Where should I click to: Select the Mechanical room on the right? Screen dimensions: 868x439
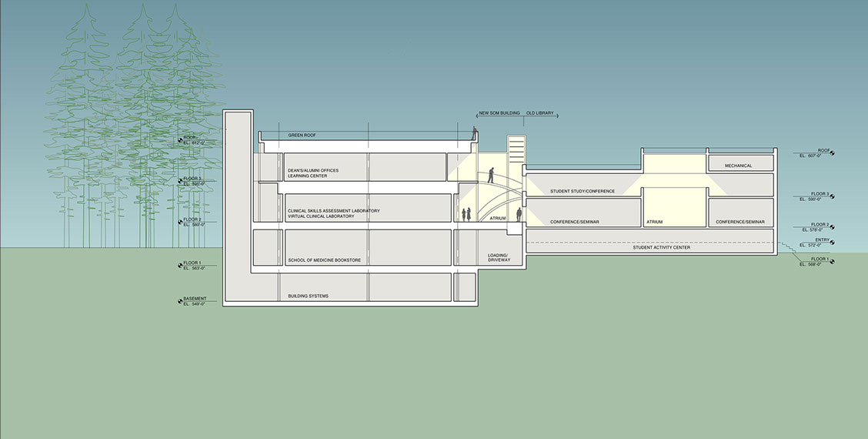(x=738, y=166)
